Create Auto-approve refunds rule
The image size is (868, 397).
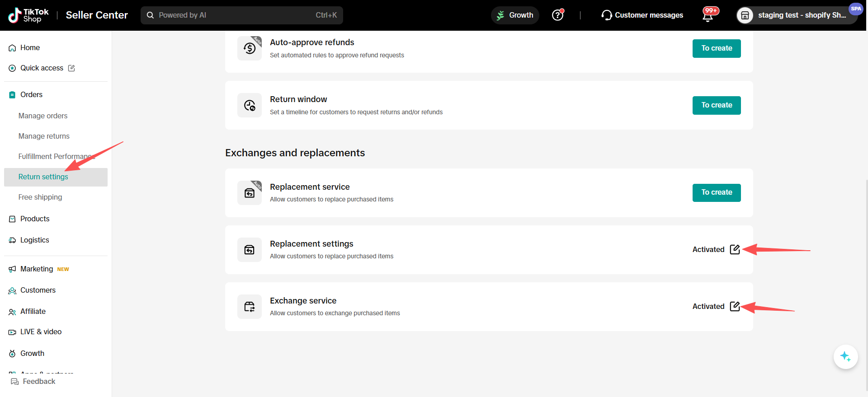717,48
